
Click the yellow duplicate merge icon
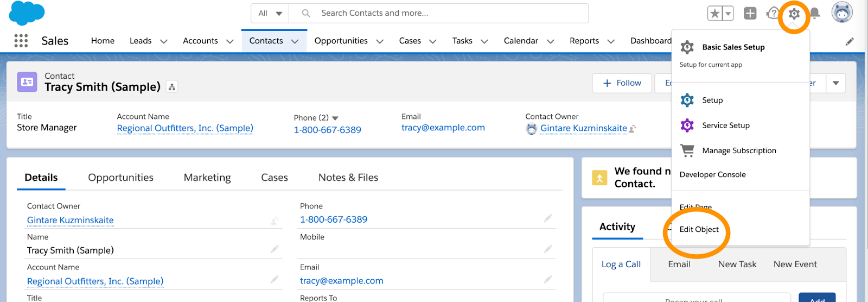coord(599,178)
